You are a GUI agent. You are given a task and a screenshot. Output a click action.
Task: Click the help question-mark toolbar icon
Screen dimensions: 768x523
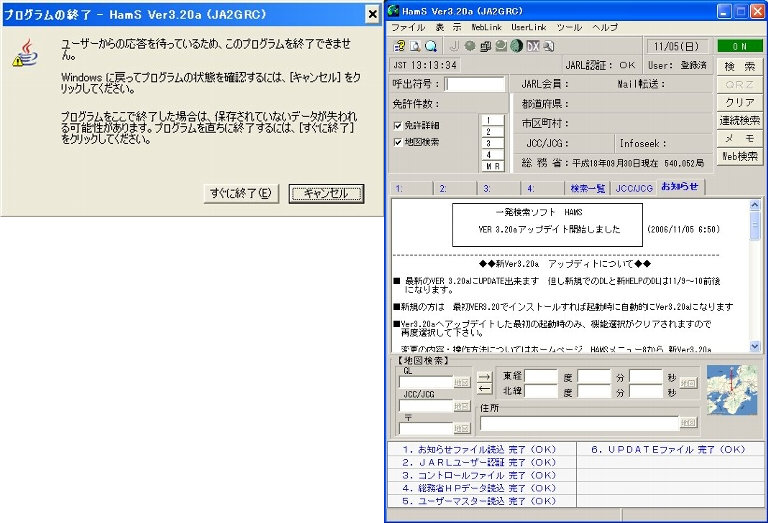[400, 46]
